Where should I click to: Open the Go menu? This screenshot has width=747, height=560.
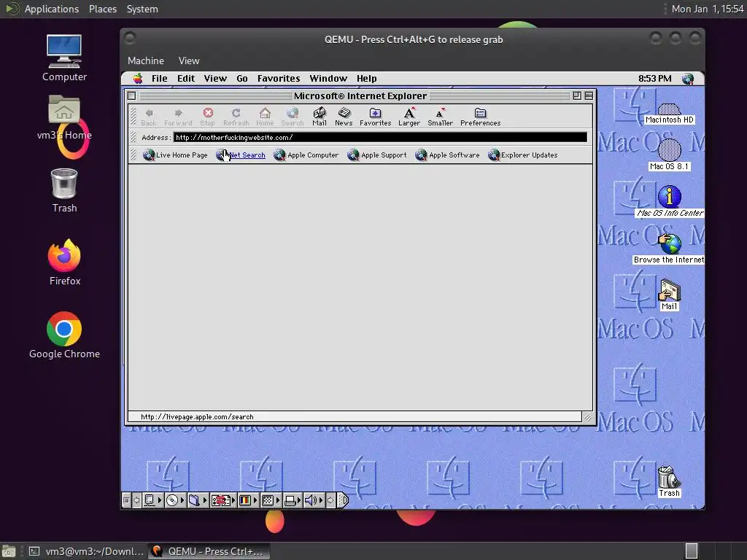(x=242, y=79)
